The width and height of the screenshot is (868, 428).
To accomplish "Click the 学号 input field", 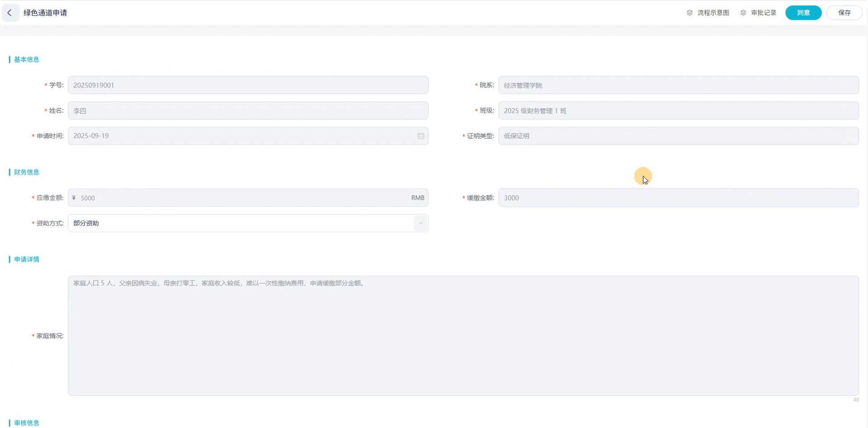I will click(x=248, y=85).
